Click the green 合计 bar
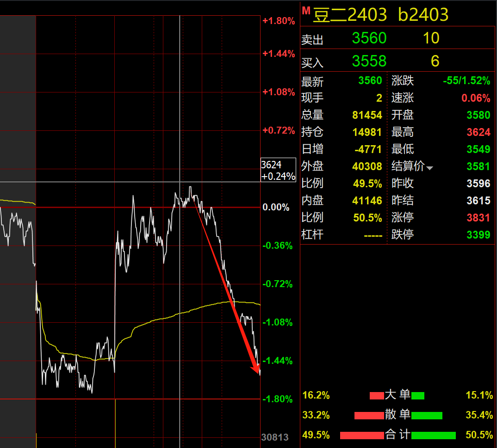 [433, 436]
